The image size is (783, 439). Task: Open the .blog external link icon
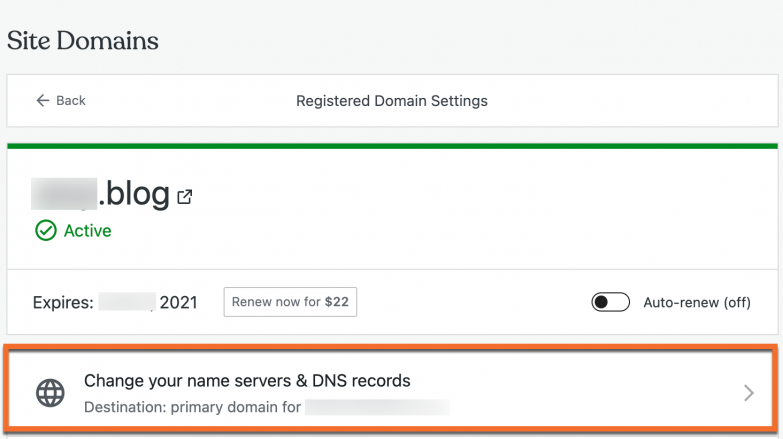click(185, 197)
